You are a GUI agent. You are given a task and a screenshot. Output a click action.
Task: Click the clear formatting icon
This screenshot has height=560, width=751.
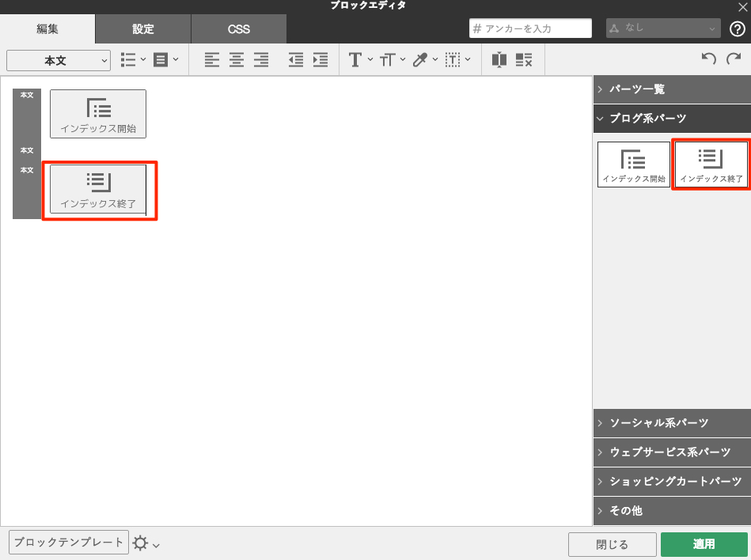[x=524, y=60]
